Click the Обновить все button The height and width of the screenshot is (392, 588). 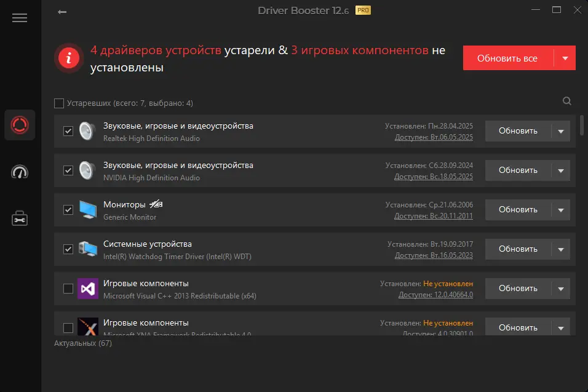(x=508, y=58)
